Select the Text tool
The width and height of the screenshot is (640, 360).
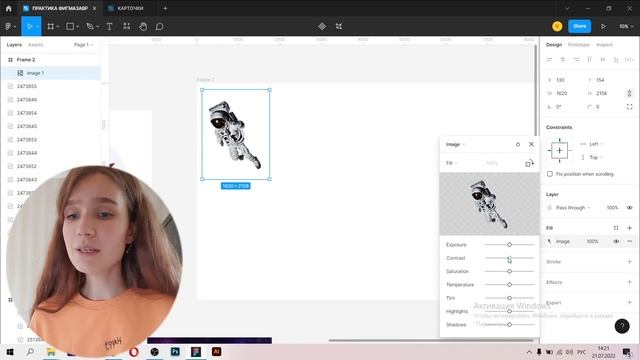pos(109,27)
